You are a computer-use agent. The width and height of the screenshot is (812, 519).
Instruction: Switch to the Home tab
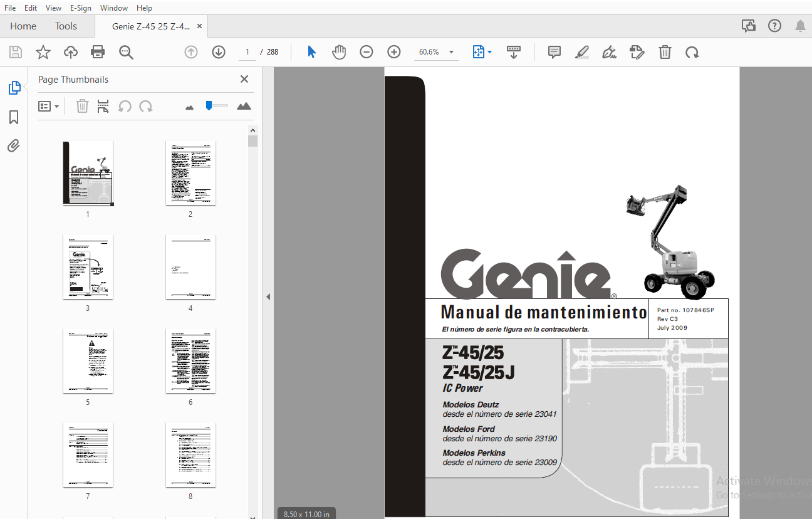(23, 26)
